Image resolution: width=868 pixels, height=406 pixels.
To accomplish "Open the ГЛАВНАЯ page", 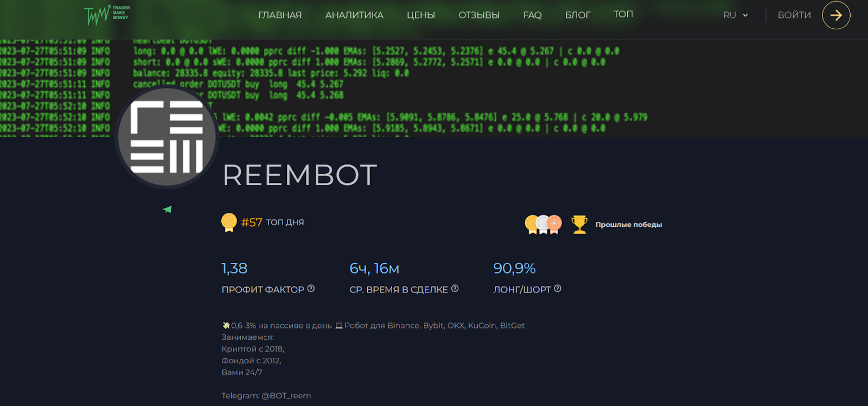I will (280, 15).
